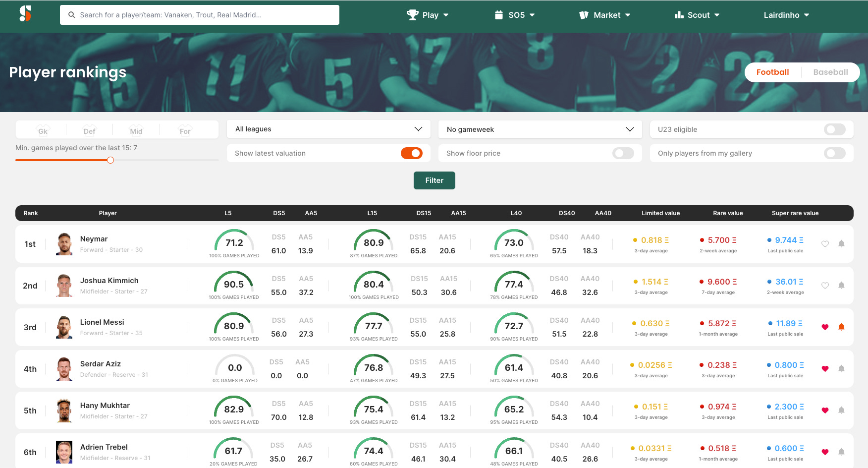
Task: Click Neymar's avatar thumbnail
Action: [x=64, y=244]
